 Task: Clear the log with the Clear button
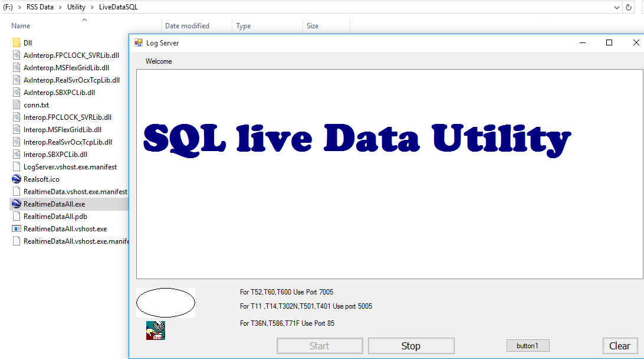point(620,345)
